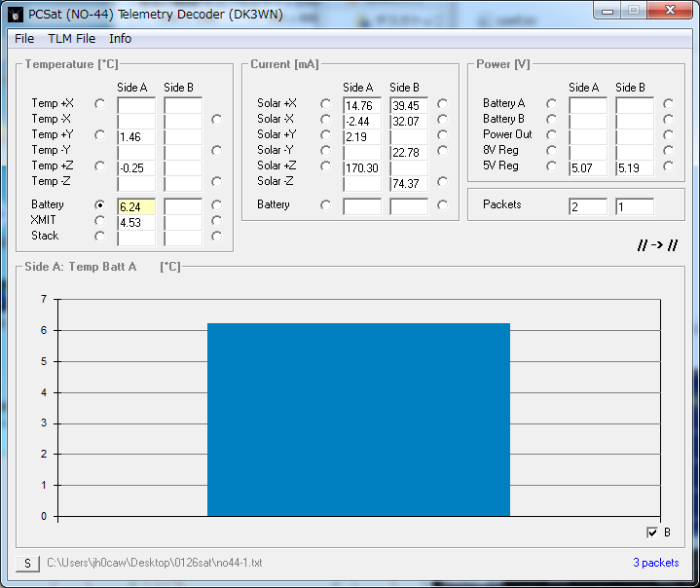
Task: Select Power Out Side A radio button
Action: [x=552, y=135]
